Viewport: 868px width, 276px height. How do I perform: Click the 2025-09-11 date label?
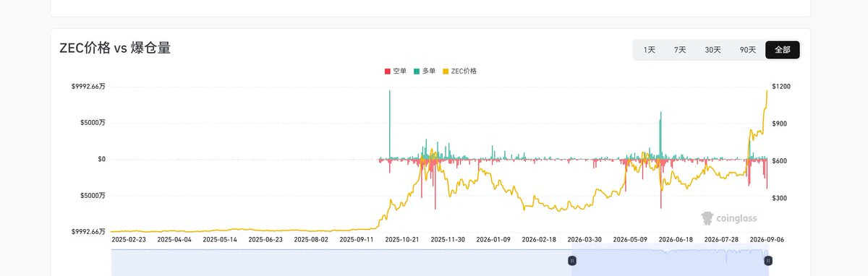click(357, 239)
